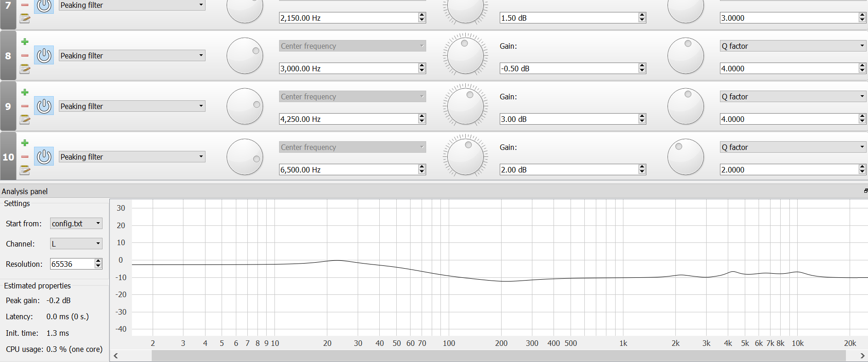
Task: Click stepper arrows of Resolution field
Action: (98, 264)
